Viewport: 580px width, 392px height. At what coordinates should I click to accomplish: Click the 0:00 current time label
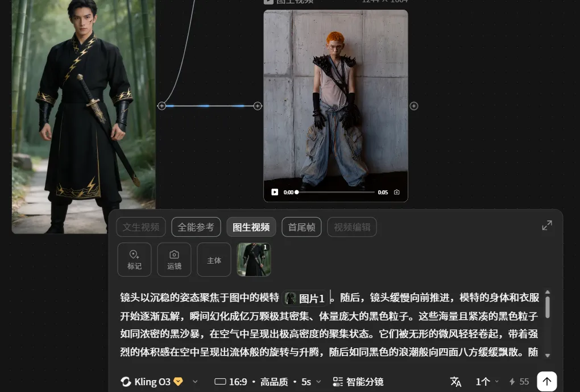(288, 192)
